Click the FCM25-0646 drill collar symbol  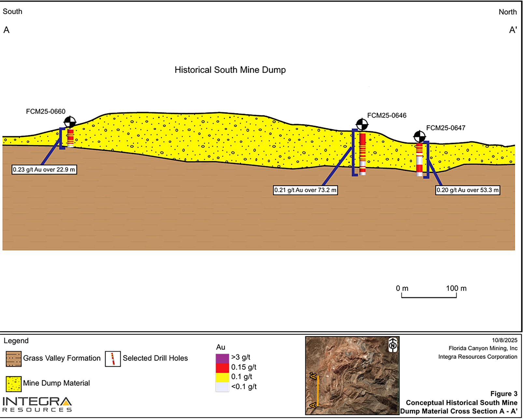[362, 124]
